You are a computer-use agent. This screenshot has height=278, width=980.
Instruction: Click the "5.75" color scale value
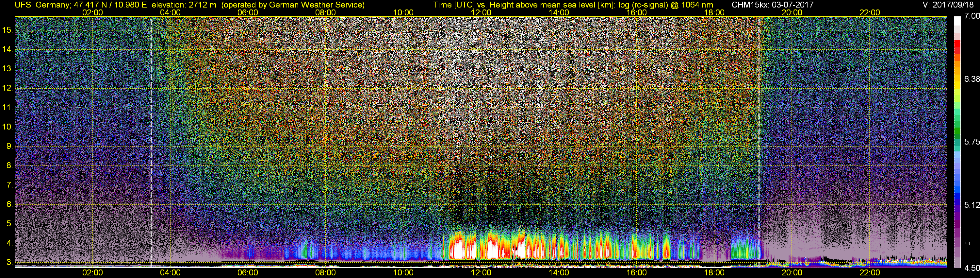[x=972, y=142]
